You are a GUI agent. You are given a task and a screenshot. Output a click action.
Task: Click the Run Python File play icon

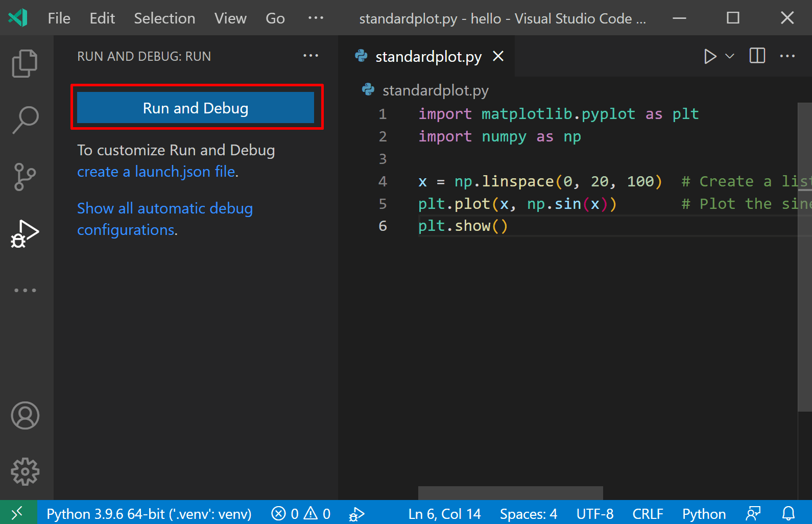(709, 56)
